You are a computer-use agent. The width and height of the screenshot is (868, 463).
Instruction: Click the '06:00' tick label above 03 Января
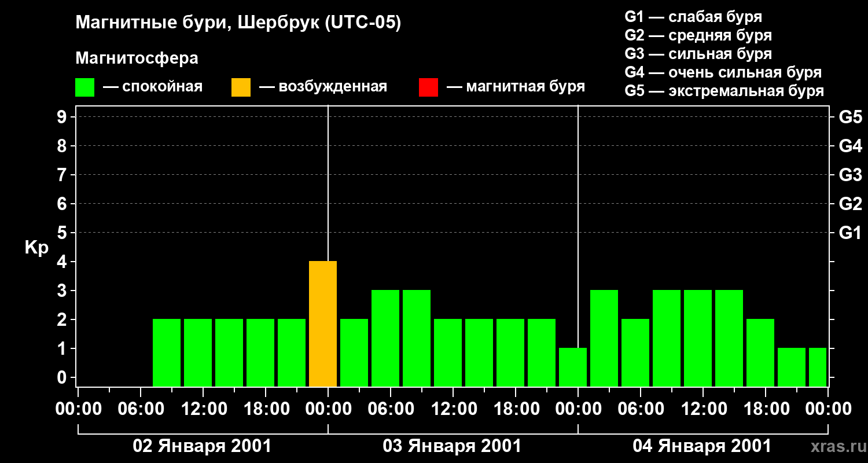(x=392, y=409)
